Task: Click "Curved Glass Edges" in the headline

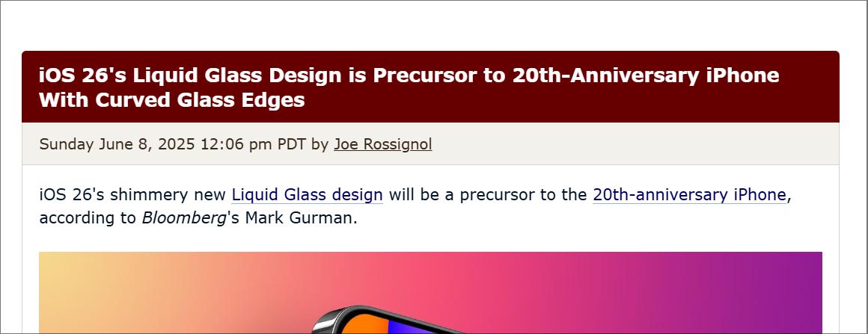Action: pos(201,100)
